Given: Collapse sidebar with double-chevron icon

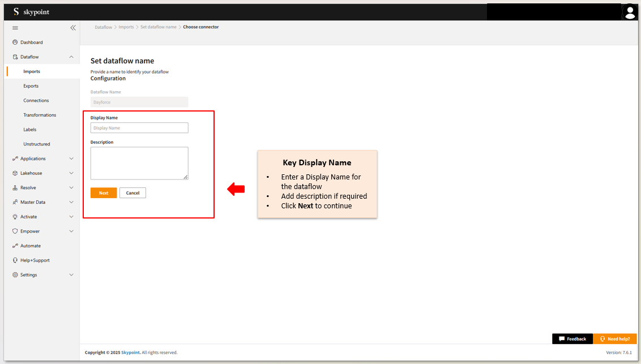Looking at the screenshot, I should coord(73,28).
